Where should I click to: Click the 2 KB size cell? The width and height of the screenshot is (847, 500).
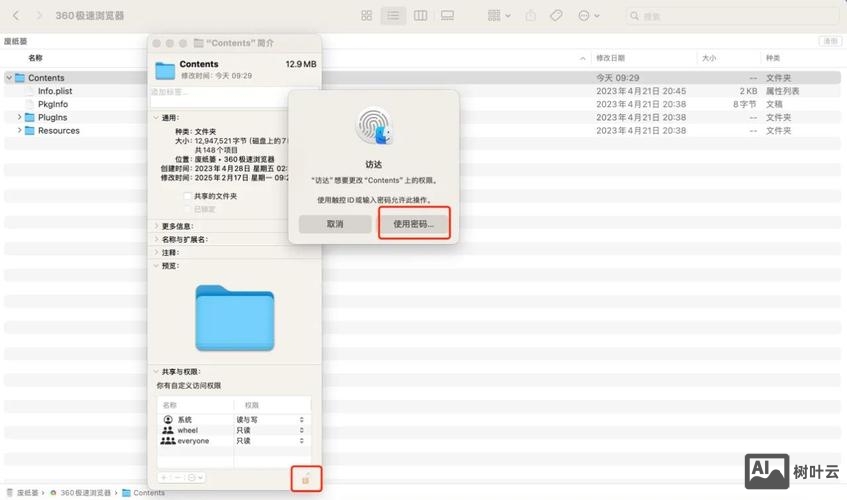(748, 91)
